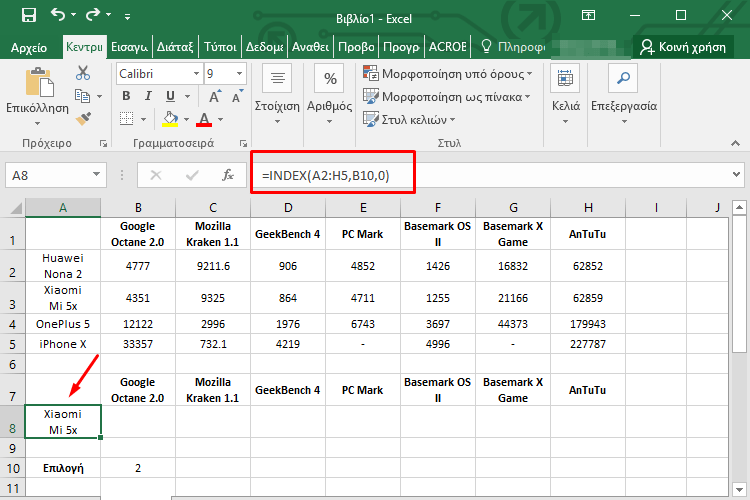
Task: Confirm formula entry with the checkmark
Action: [192, 176]
